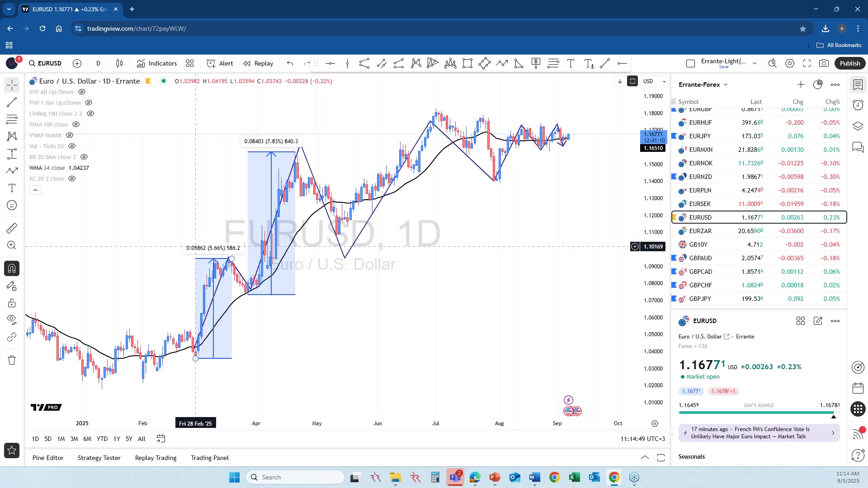This screenshot has width=868, height=488.
Task: Toggle lock all drawing tools
Action: click(12, 303)
